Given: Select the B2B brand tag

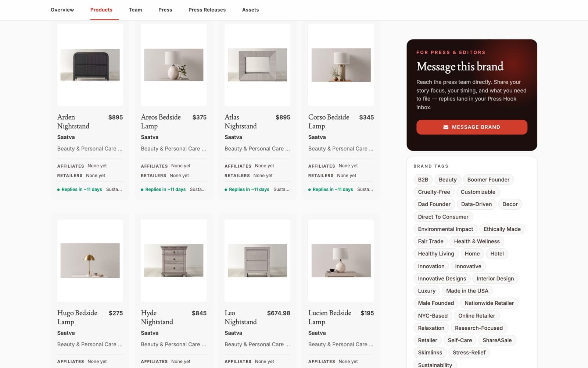Looking at the screenshot, I should pos(423,180).
